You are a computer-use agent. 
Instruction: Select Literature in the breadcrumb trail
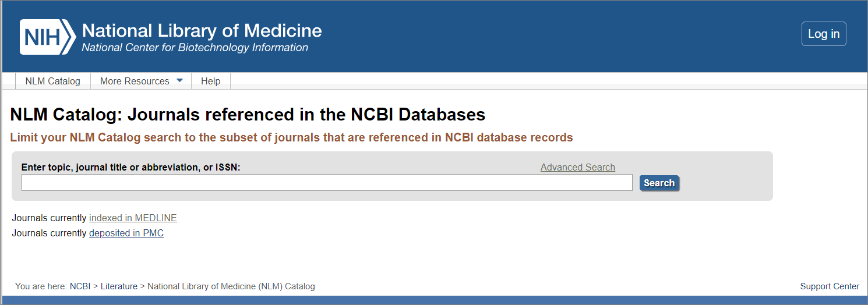coord(119,286)
